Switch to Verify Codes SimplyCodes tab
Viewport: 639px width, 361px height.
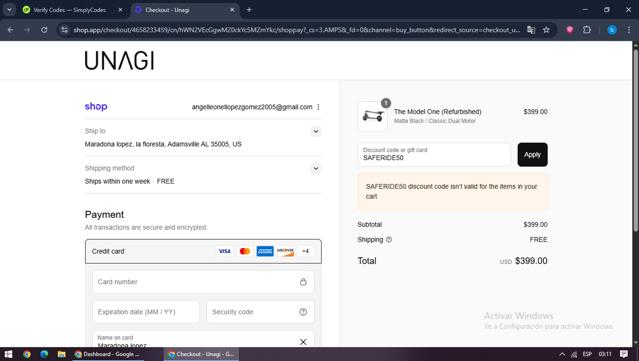(69, 10)
